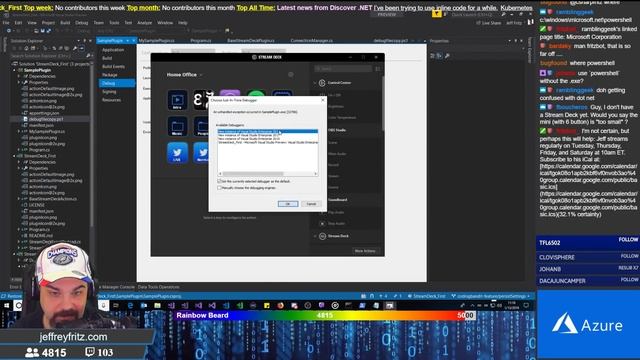Open Edge browser from the taskbar

[x=130, y=305]
